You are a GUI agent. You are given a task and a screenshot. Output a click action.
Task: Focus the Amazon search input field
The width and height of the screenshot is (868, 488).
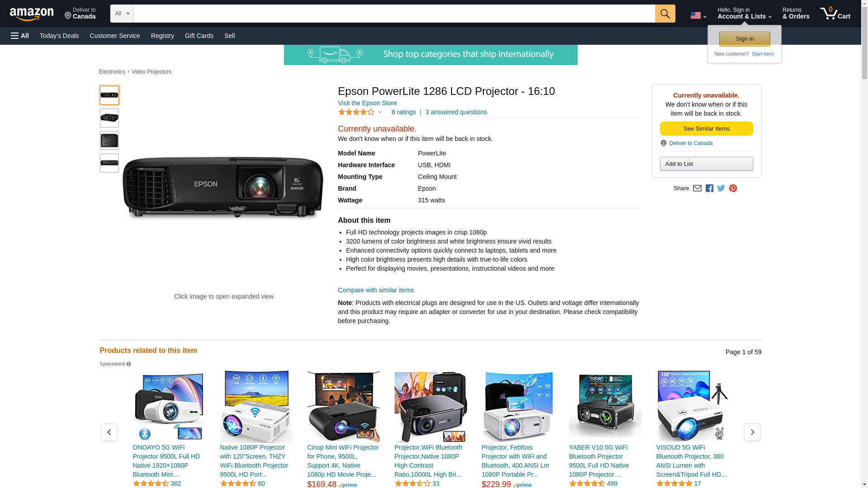pyautogui.click(x=394, y=14)
